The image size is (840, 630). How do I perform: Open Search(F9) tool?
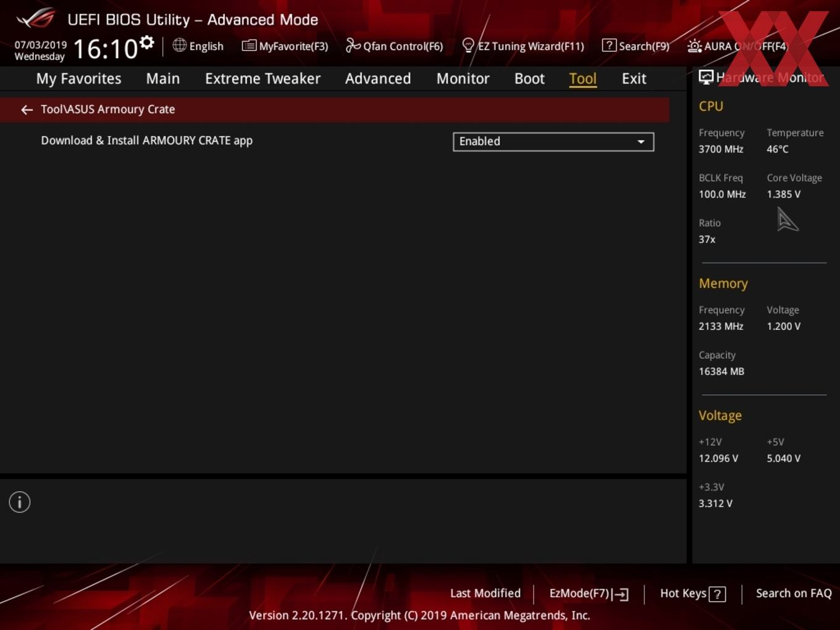coord(636,46)
